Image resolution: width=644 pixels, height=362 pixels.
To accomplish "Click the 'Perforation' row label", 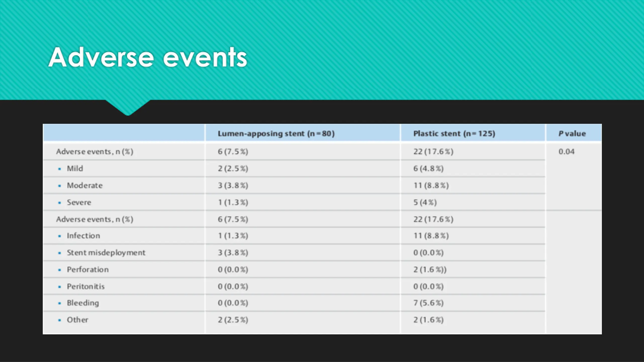I will tap(88, 269).
